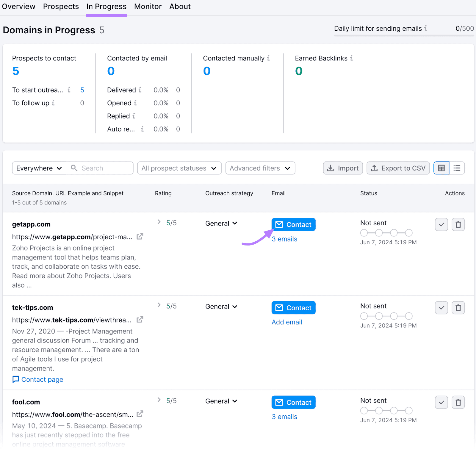Mark getapp.com as contacted using the checkmark

click(x=441, y=224)
